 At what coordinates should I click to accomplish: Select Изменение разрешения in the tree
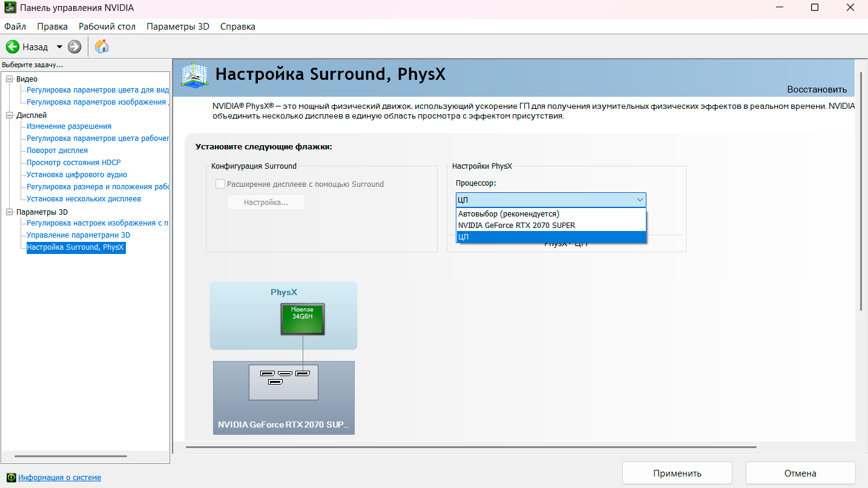tap(69, 126)
